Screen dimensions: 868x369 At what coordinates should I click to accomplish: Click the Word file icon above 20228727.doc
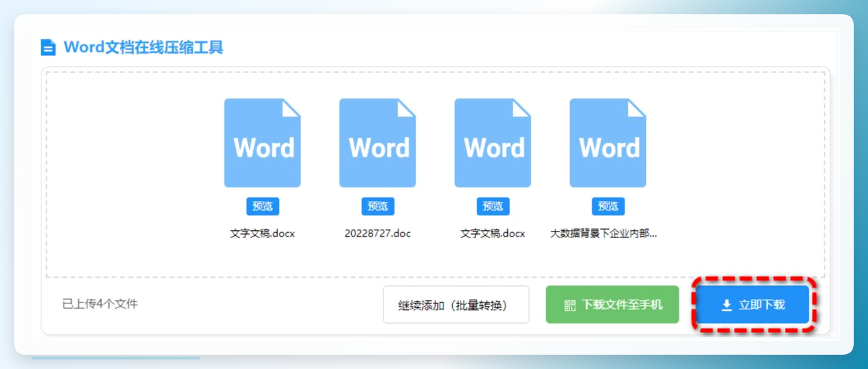[378, 143]
